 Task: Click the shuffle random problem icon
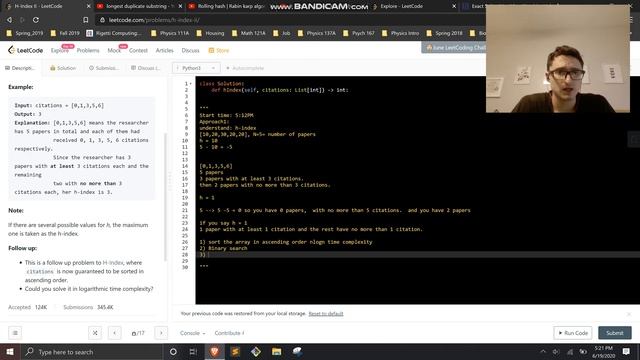(x=95, y=333)
